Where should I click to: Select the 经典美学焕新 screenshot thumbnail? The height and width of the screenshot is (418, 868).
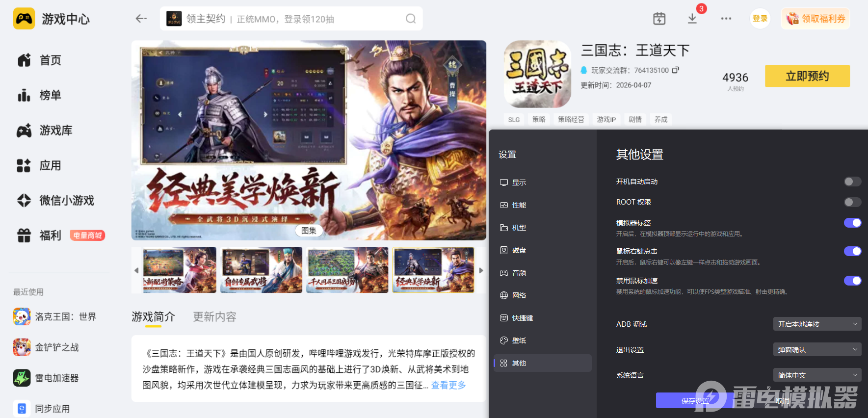pos(434,270)
